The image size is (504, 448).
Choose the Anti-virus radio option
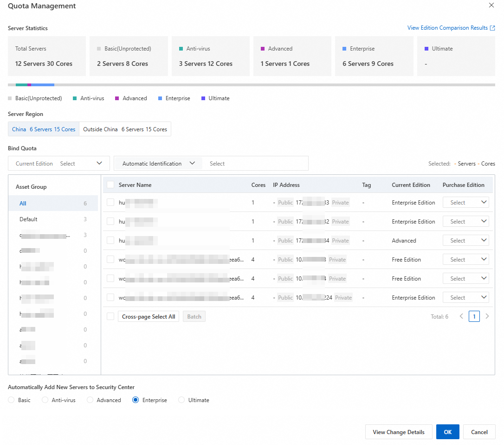(x=45, y=400)
